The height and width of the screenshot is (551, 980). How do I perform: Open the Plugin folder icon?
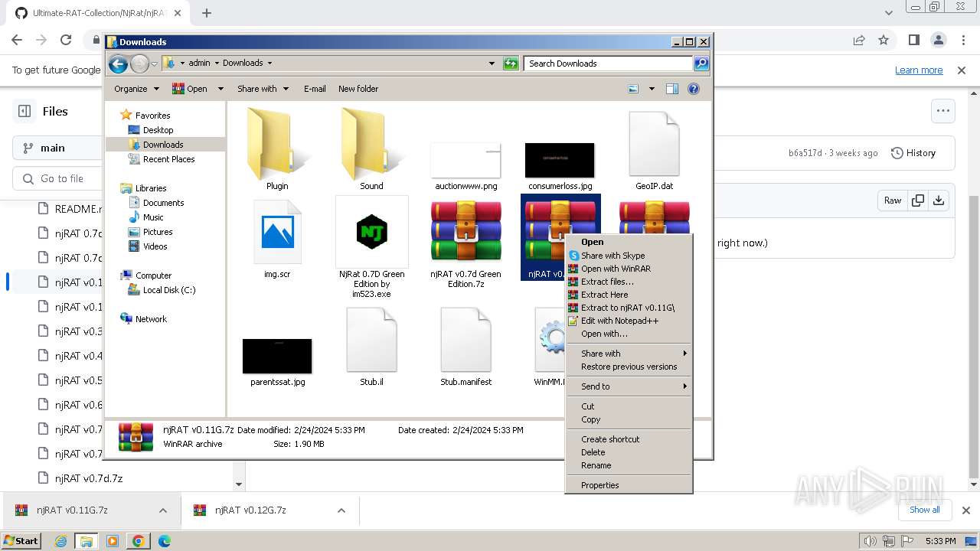(277, 145)
